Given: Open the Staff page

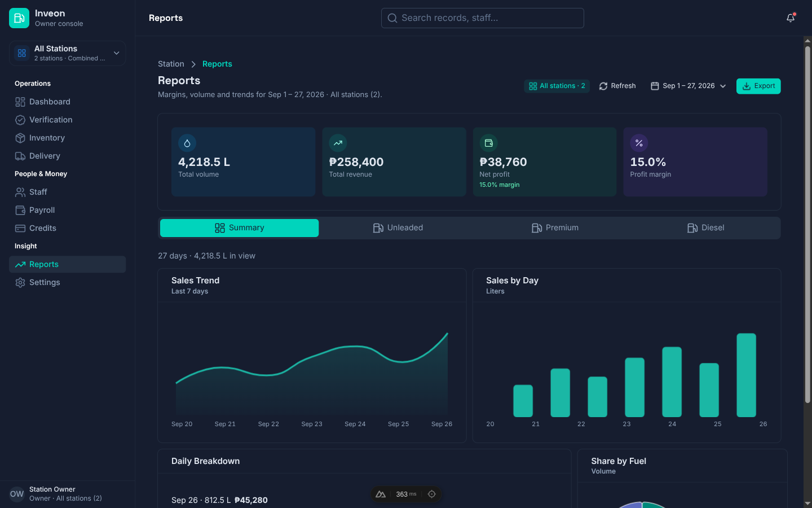Looking at the screenshot, I should [67, 192].
